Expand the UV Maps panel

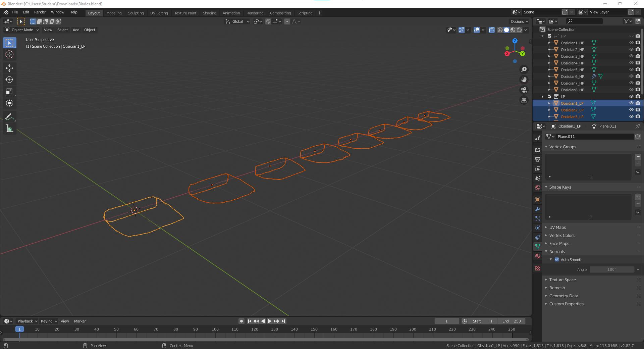coord(557,227)
